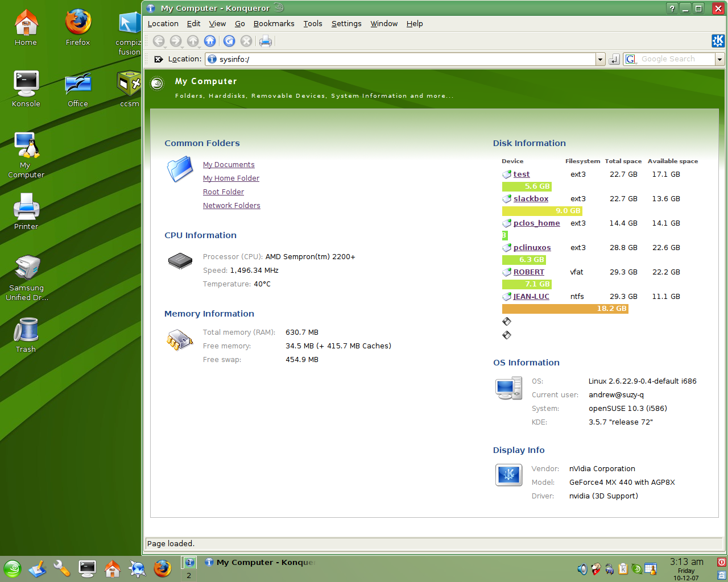Image resolution: width=728 pixels, height=582 pixels.
Task: Open the Home desktop folder icon
Action: pyautogui.click(x=26, y=27)
